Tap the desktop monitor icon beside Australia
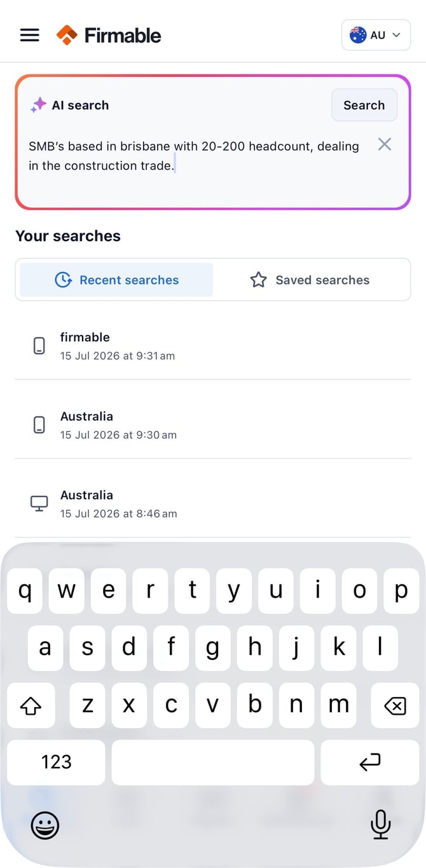 39,504
